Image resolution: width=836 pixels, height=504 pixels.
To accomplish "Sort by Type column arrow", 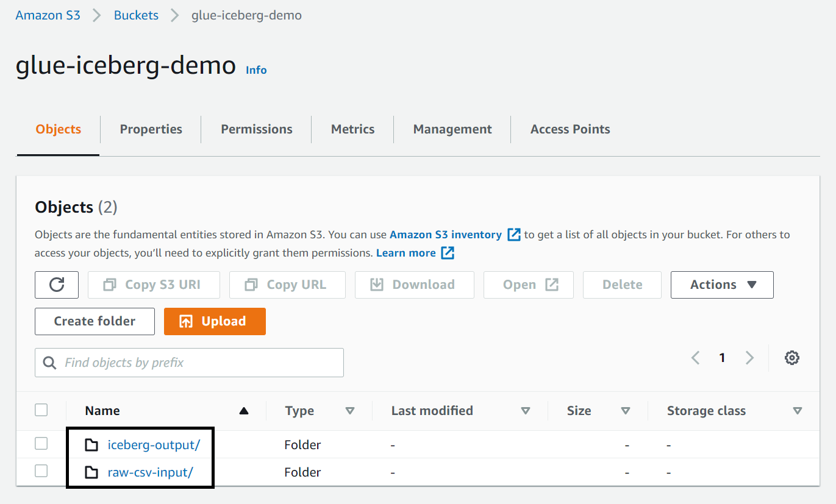I will tap(350, 411).
